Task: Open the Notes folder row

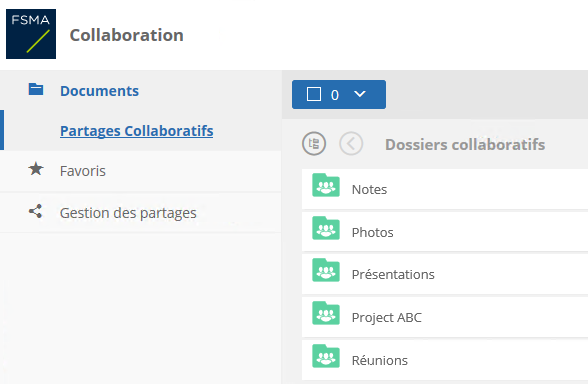Action: (x=445, y=189)
